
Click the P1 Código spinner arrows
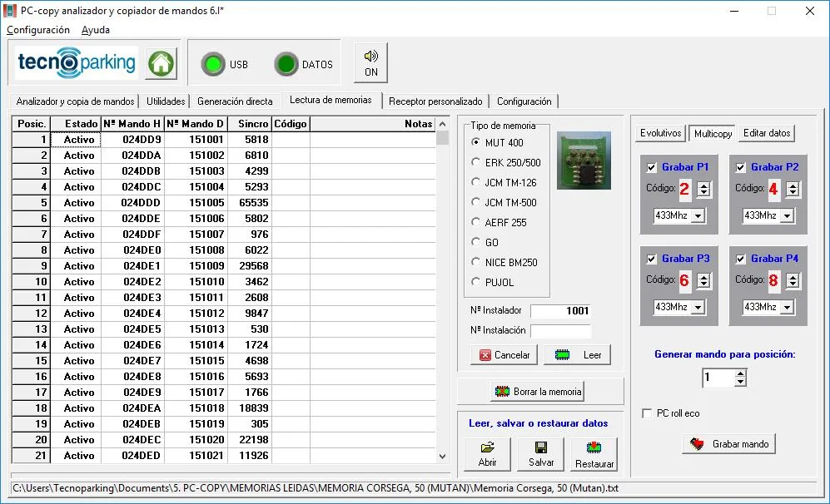[703, 189]
